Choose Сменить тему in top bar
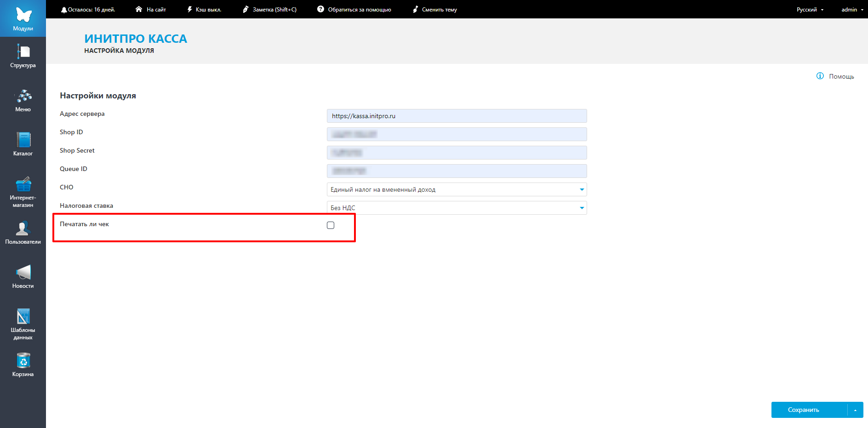868x428 pixels. pos(440,10)
